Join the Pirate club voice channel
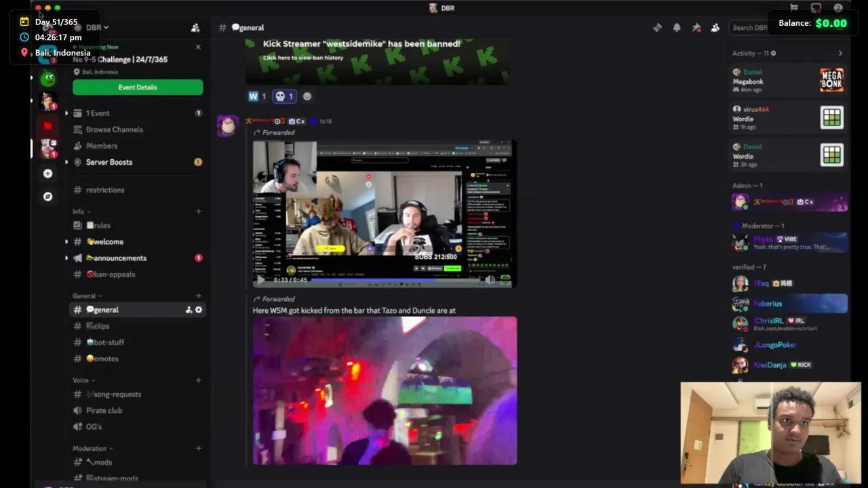 pyautogui.click(x=138, y=411)
